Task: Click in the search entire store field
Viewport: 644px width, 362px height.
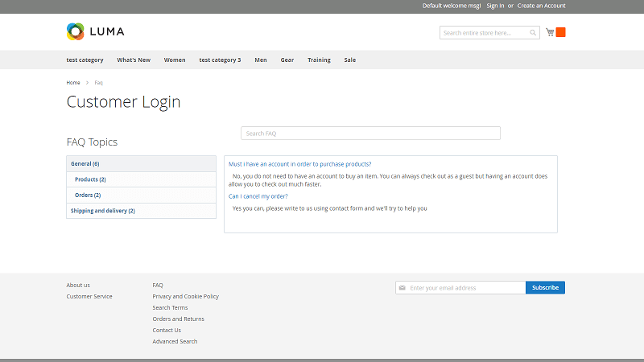Action: 483,33
